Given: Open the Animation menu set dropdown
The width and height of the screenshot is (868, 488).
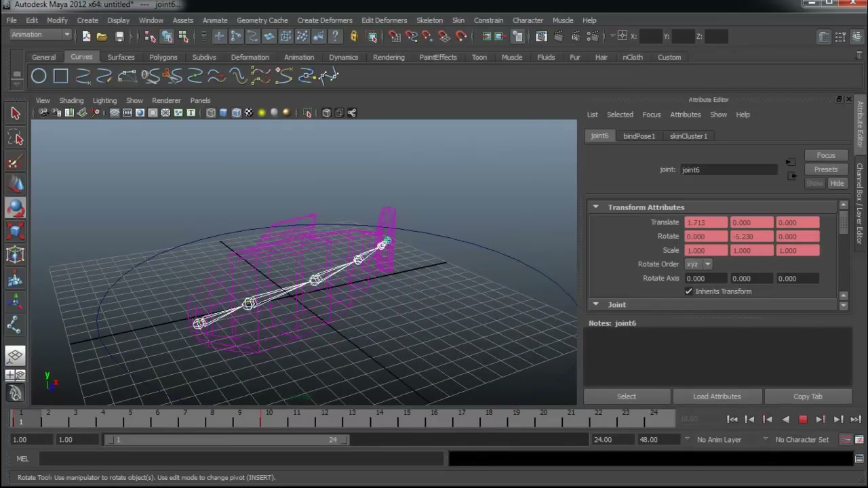Looking at the screenshot, I should (40, 35).
